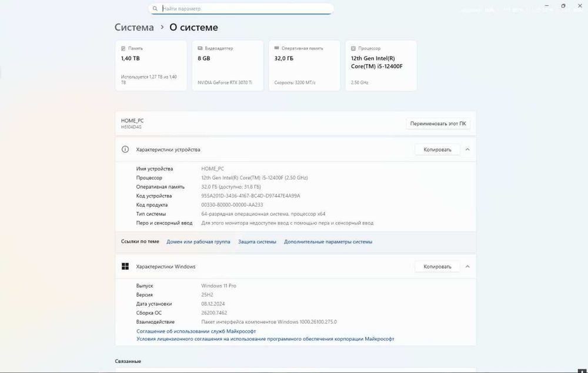Select the 'Перо и сенсорный ввод' value
This screenshot has width=588, height=373.
point(288,223)
